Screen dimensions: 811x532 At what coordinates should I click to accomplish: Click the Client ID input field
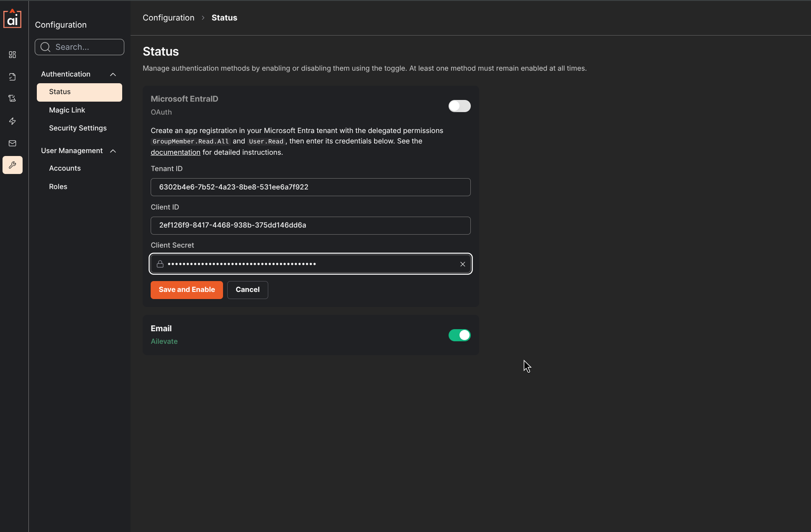[311, 226]
